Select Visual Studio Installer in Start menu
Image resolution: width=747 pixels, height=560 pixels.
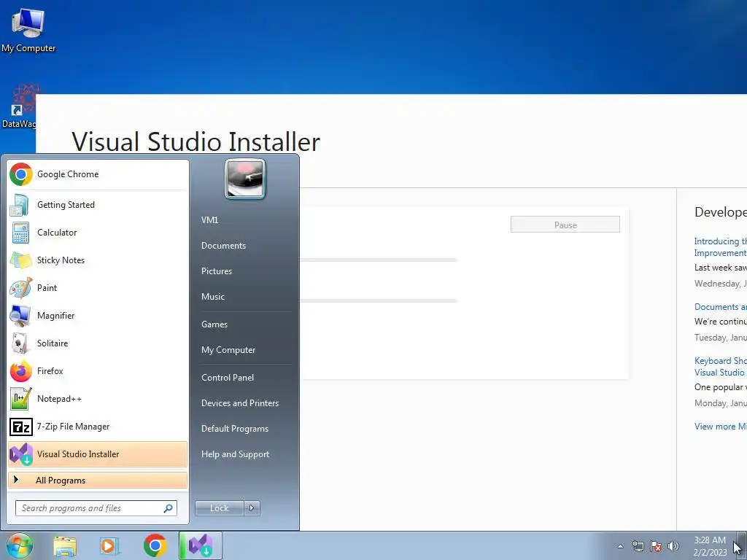coord(97,454)
